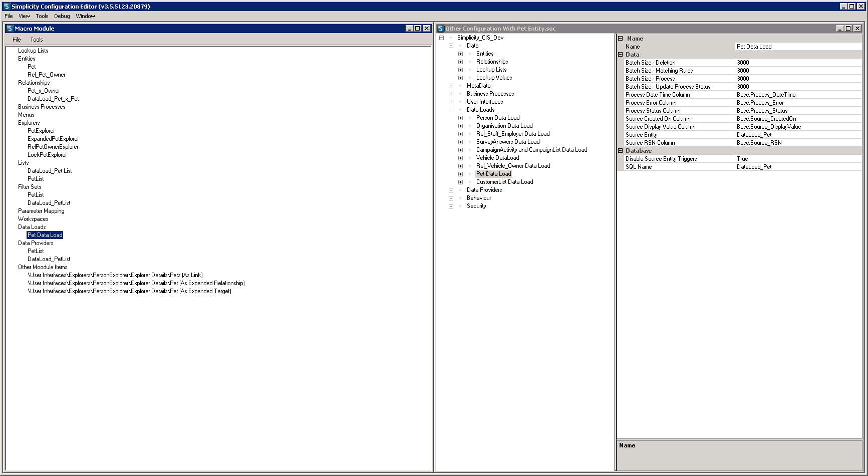
Task: Collapse the Name property category
Action: click(x=620, y=38)
